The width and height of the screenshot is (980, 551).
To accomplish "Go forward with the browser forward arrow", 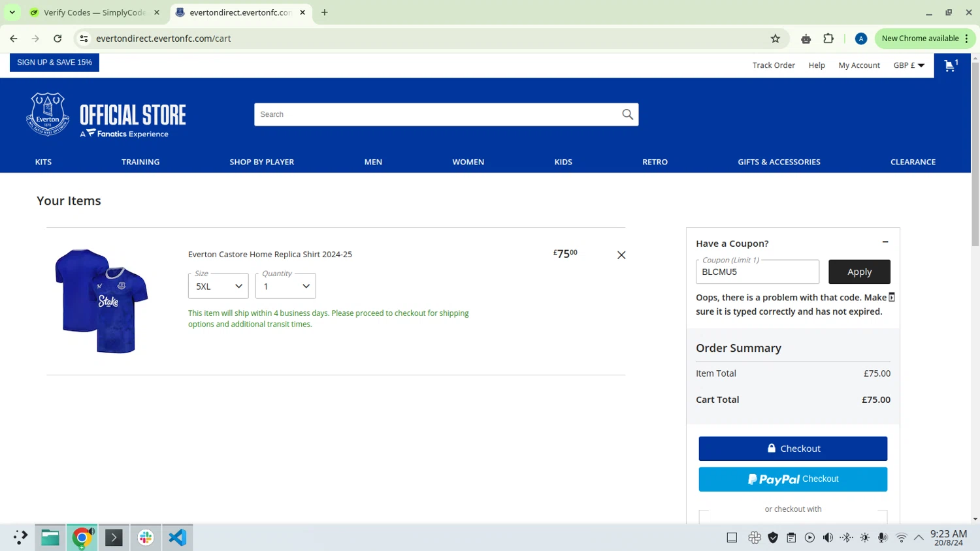I will pyautogui.click(x=35, y=39).
